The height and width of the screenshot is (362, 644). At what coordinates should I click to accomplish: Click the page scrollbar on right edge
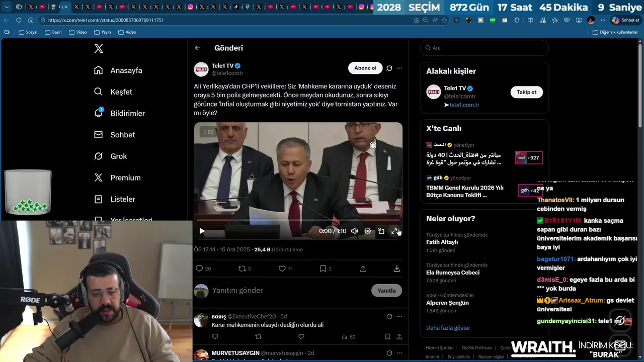[640, 85]
